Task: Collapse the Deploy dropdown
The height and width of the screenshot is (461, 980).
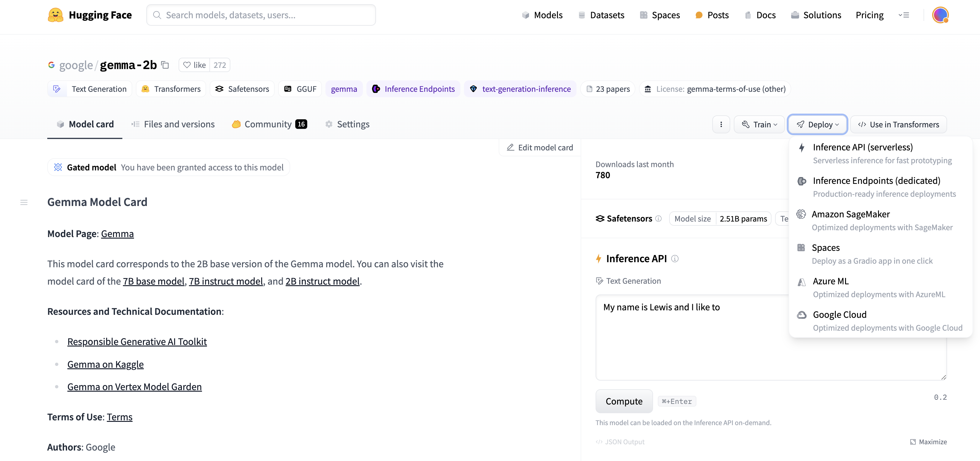Action: tap(817, 125)
